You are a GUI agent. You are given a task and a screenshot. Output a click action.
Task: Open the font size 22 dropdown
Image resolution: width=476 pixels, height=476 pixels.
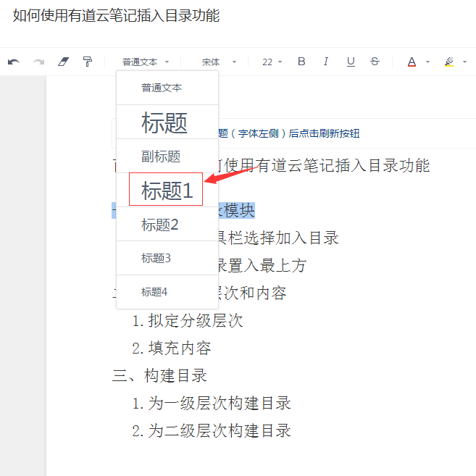tap(272, 62)
